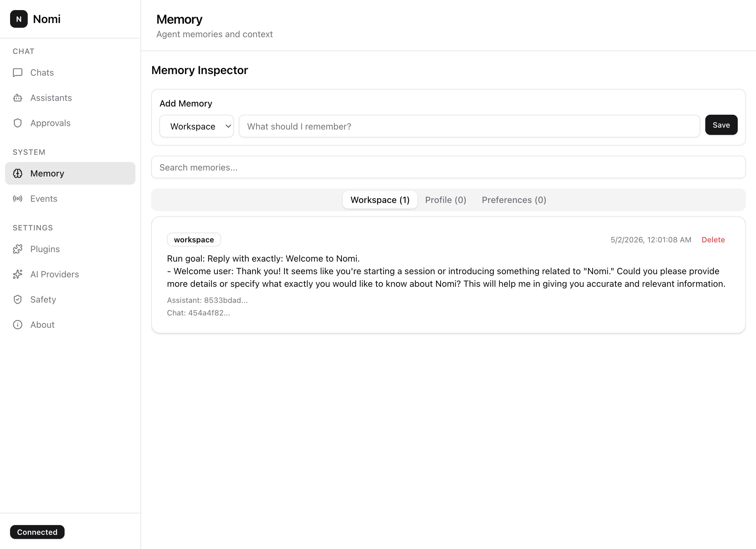Focus the 'What should I remember?' field
756x549 pixels.
pos(469,126)
